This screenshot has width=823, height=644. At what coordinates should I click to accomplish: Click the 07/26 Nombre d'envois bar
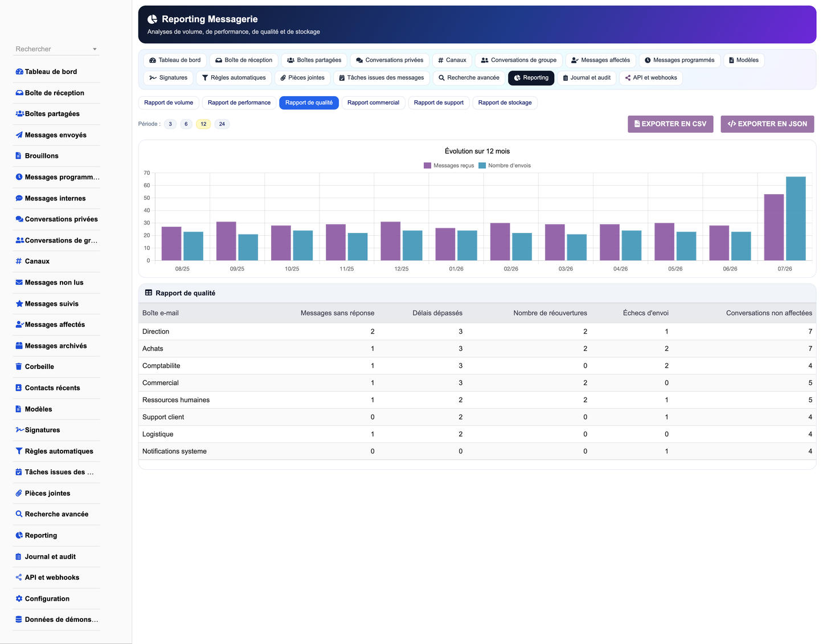coord(796,219)
